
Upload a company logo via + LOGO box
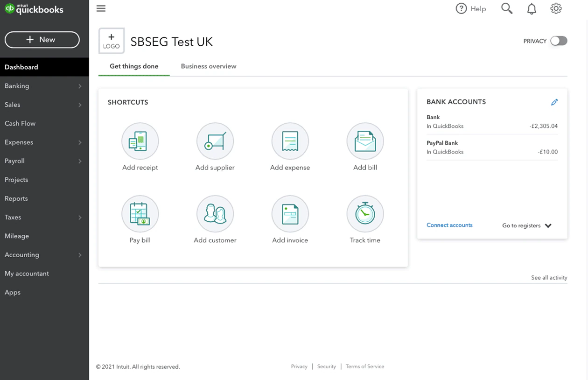click(x=112, y=41)
